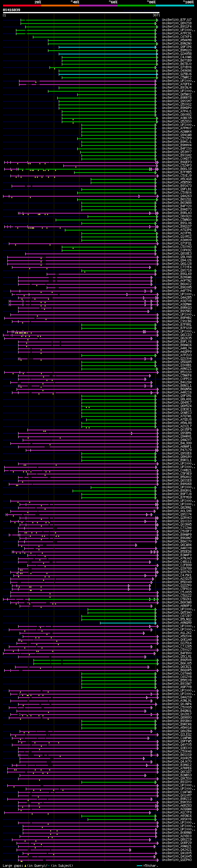Image resolution: width=197 pixels, height=868 pixels.
Task: Select label UniRef100_A3BCS5
Action: (x=177, y=118)
